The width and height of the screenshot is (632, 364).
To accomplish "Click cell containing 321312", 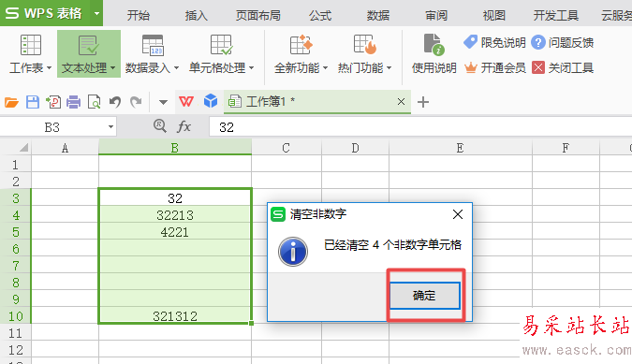I will 175,316.
